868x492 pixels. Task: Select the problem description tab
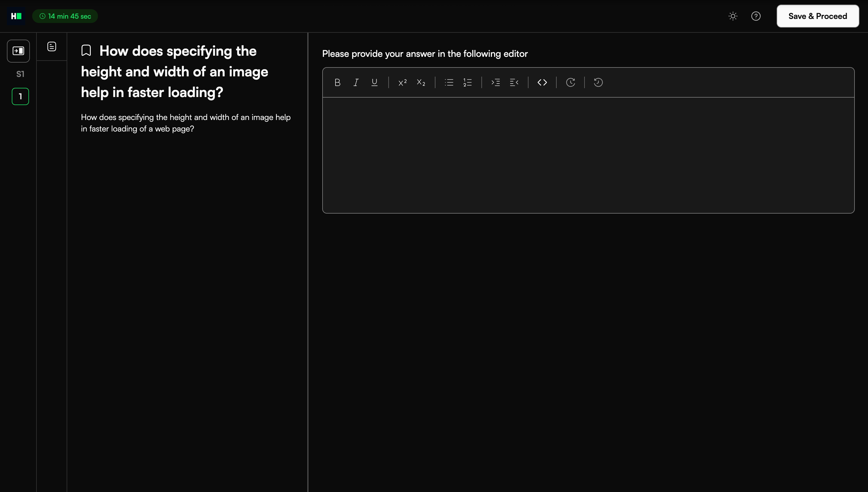52,47
